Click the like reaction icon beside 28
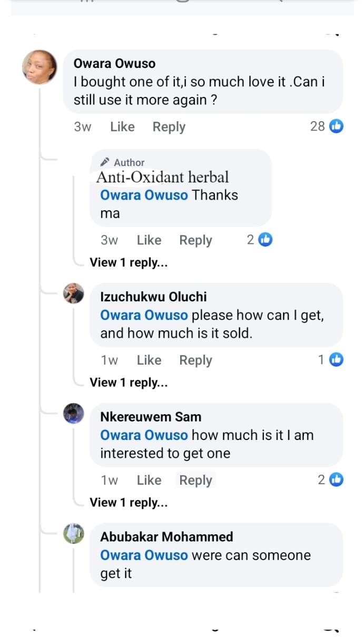 [x=336, y=126]
